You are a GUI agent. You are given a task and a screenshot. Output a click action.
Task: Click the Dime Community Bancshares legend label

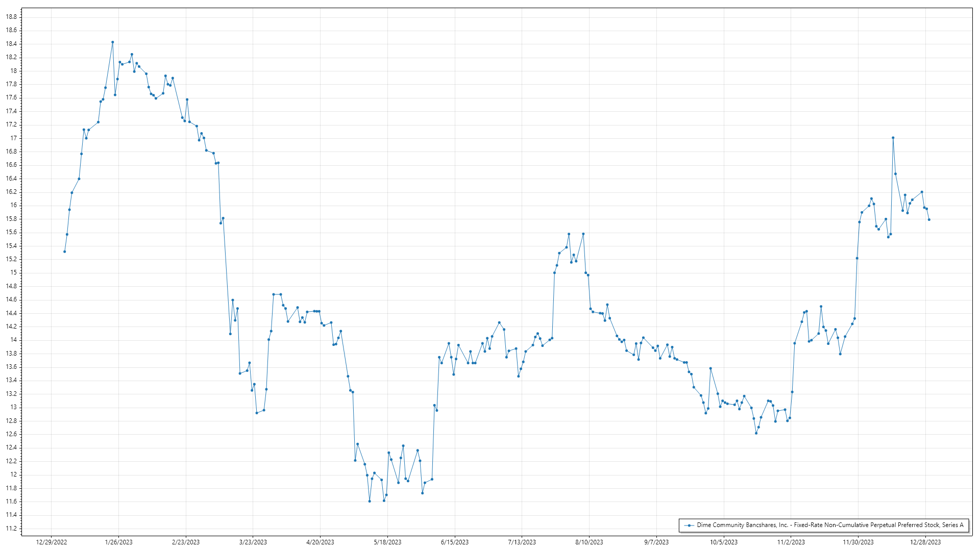click(830, 525)
